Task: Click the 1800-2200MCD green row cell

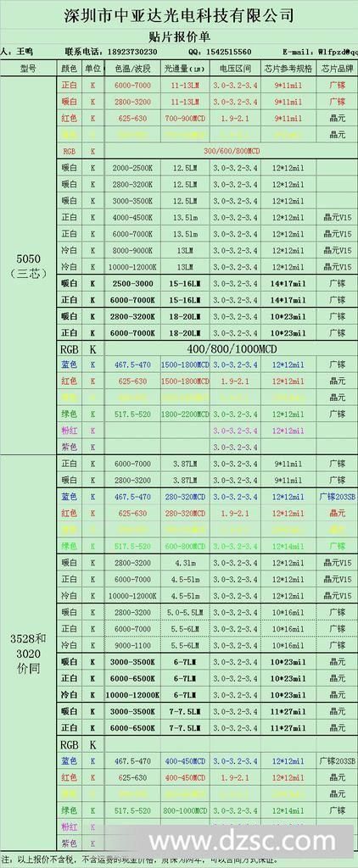Action: click(186, 414)
